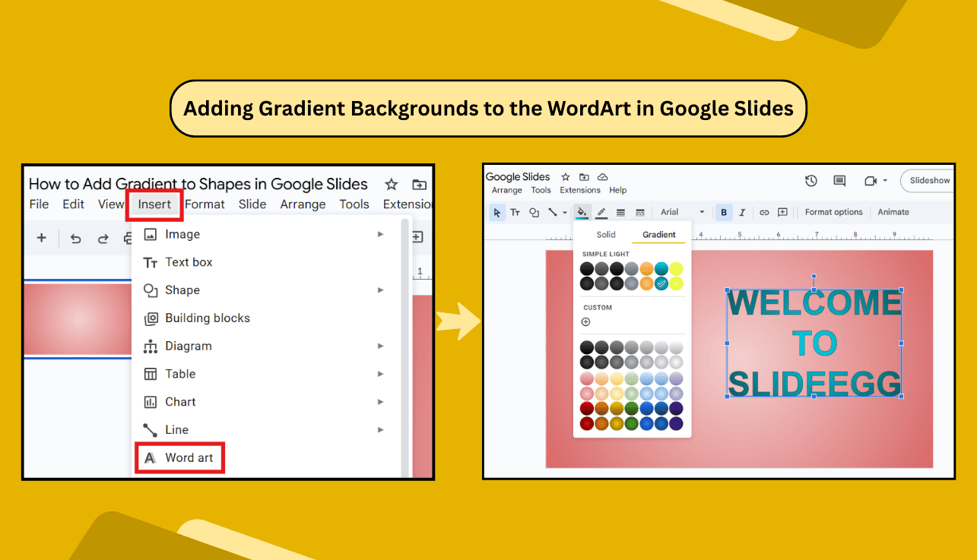Open the Extensions menu

pos(580,190)
